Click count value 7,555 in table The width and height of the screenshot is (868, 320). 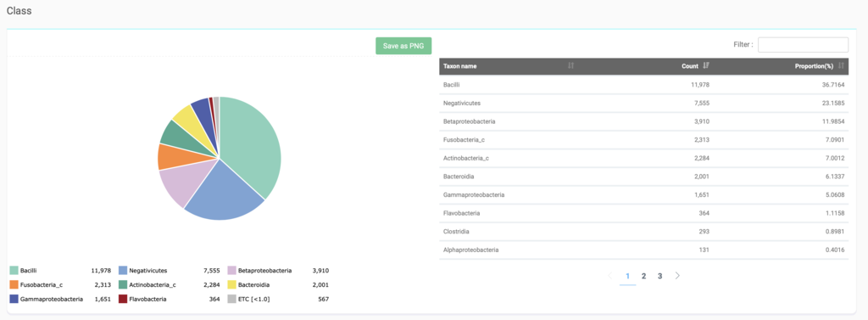coord(701,104)
